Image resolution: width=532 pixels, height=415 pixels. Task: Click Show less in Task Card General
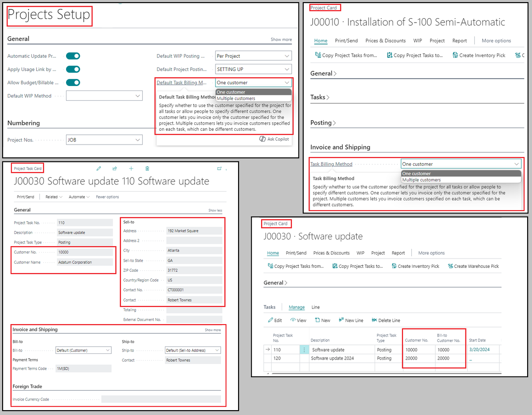pyautogui.click(x=215, y=211)
